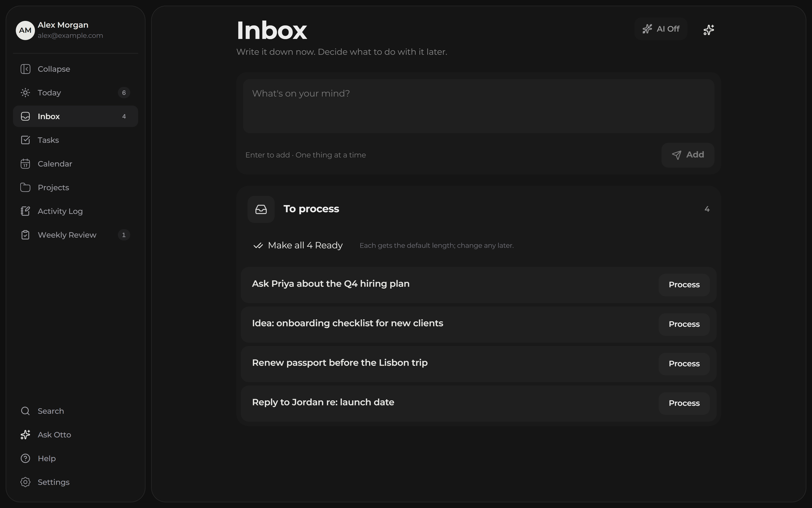Screen dimensions: 812x508
Task: Click the Inbox tray icon in sidebar
Action: click(x=25, y=116)
